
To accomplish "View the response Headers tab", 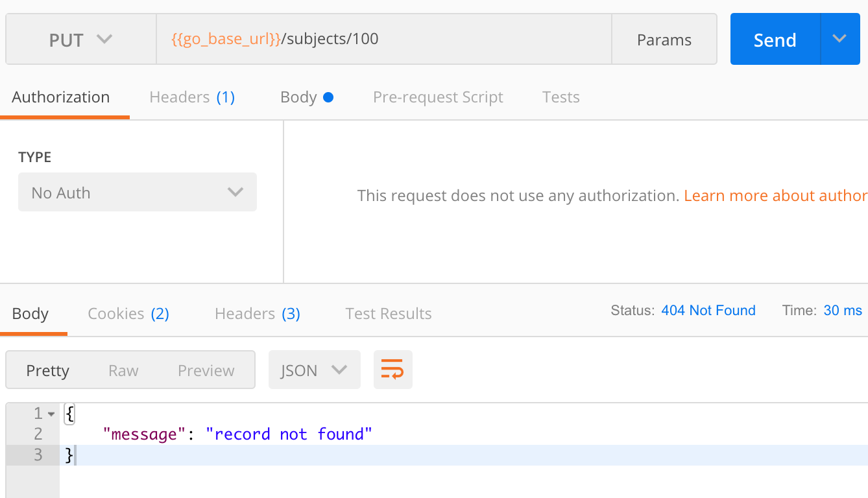I will tap(257, 314).
